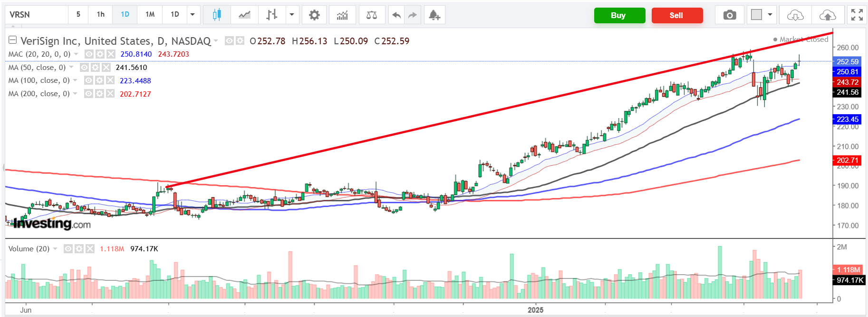The image size is (868, 317).
Task: Remove the MA (50, close, 0) indicator
Action: point(106,68)
